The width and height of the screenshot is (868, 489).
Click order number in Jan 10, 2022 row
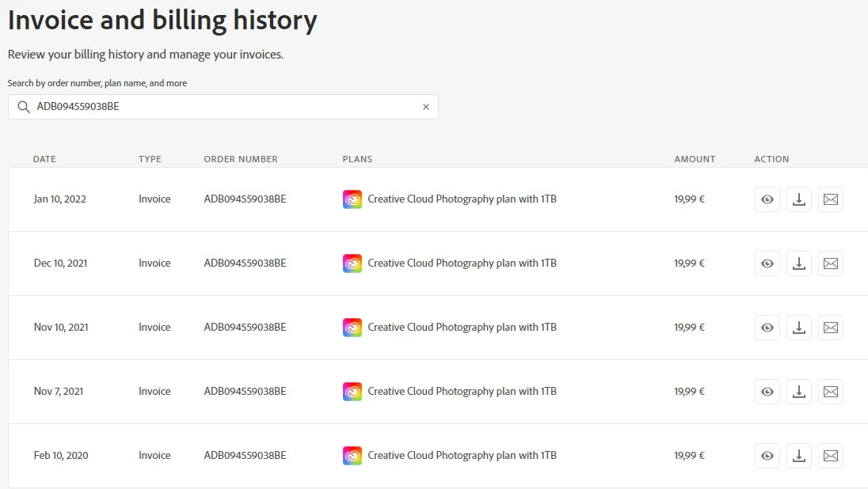click(246, 199)
